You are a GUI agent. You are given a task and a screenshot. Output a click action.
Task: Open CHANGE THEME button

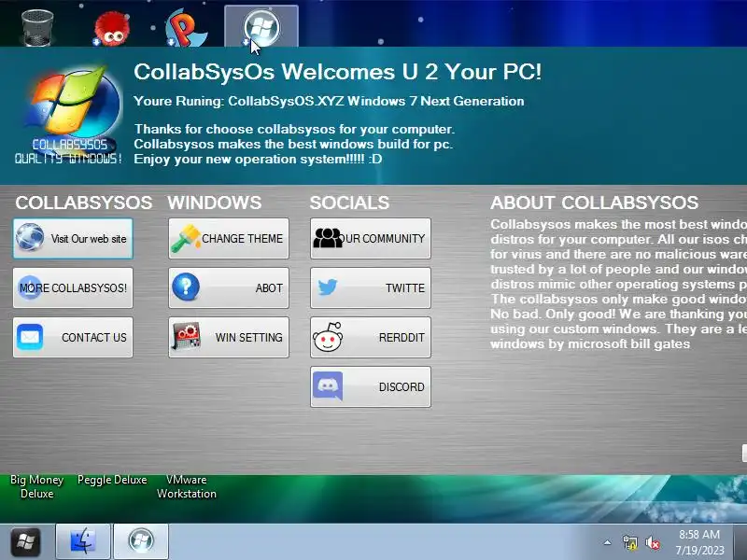point(229,239)
